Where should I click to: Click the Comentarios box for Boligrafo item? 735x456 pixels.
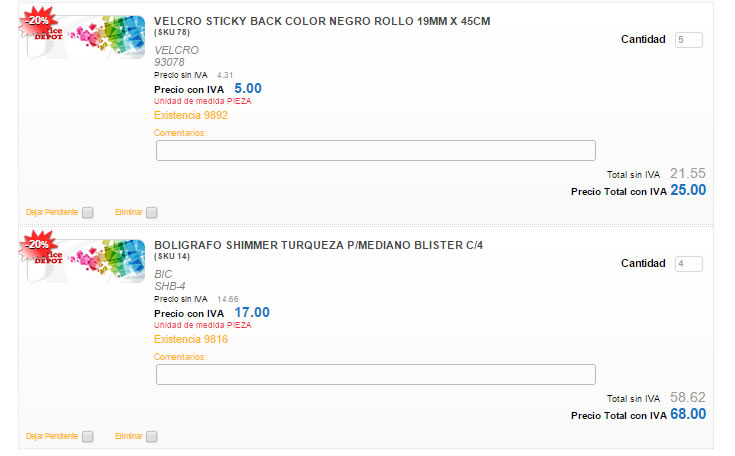point(375,374)
